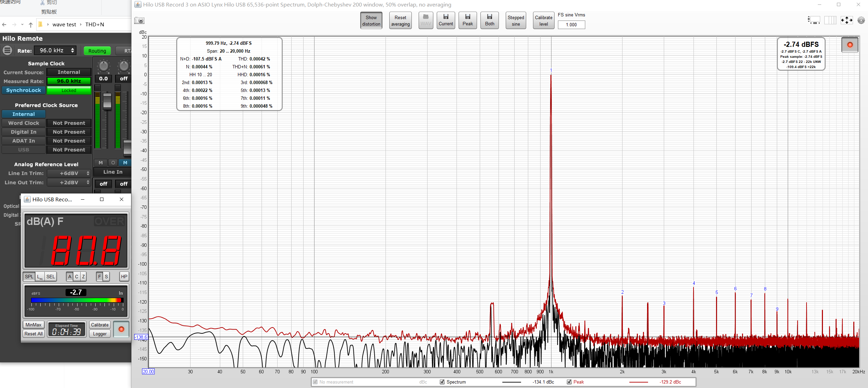Save both current and peak traces
Image resolution: width=868 pixels, height=388 pixels.
(x=489, y=21)
